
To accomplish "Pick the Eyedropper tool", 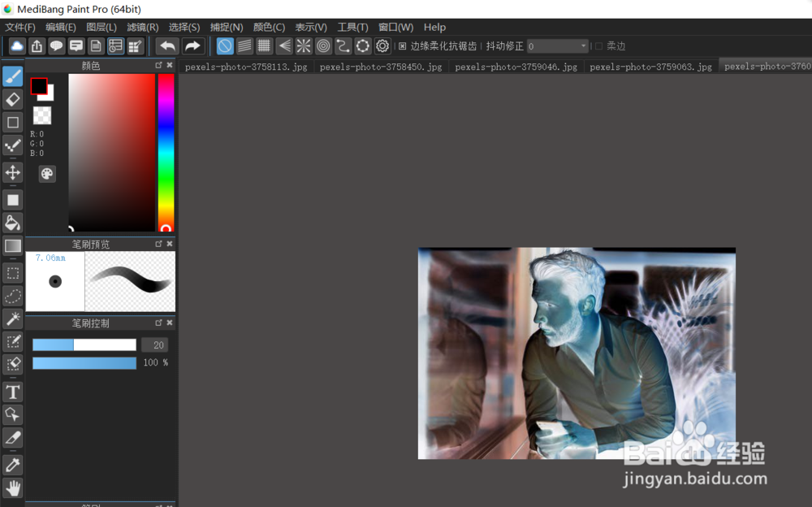I will pos(13,465).
